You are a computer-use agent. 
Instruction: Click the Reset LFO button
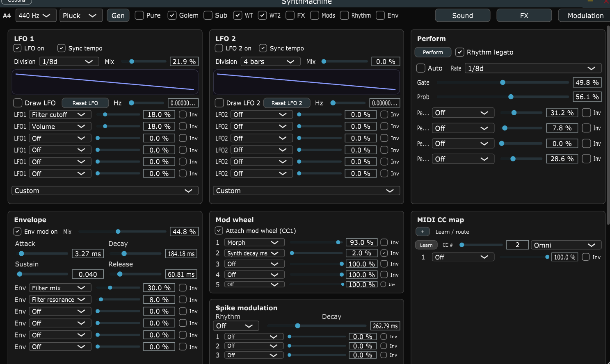[x=85, y=103]
